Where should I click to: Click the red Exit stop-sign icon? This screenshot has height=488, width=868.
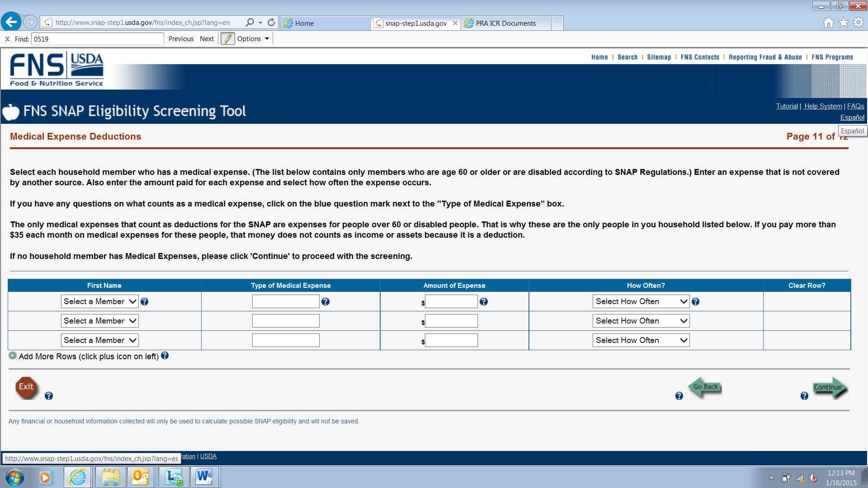pos(26,387)
